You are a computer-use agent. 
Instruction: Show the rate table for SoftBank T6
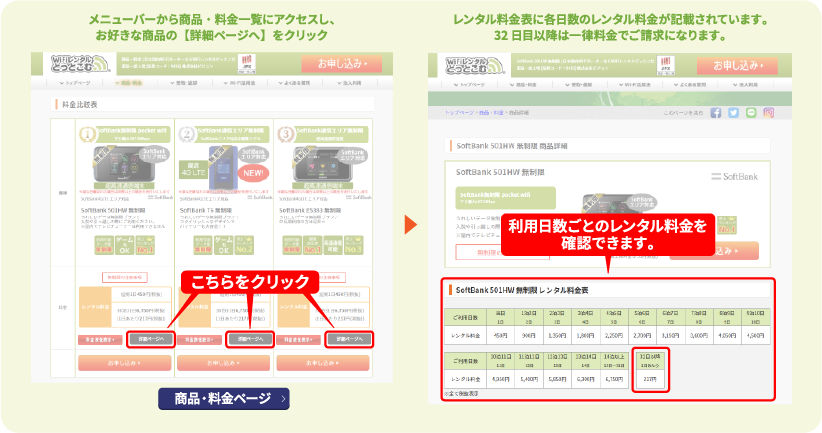(x=199, y=340)
